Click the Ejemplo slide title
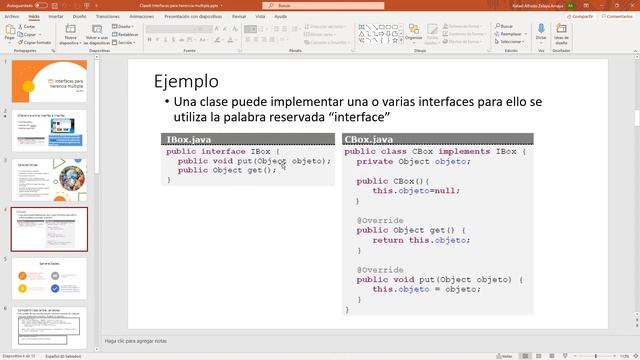 click(x=186, y=81)
